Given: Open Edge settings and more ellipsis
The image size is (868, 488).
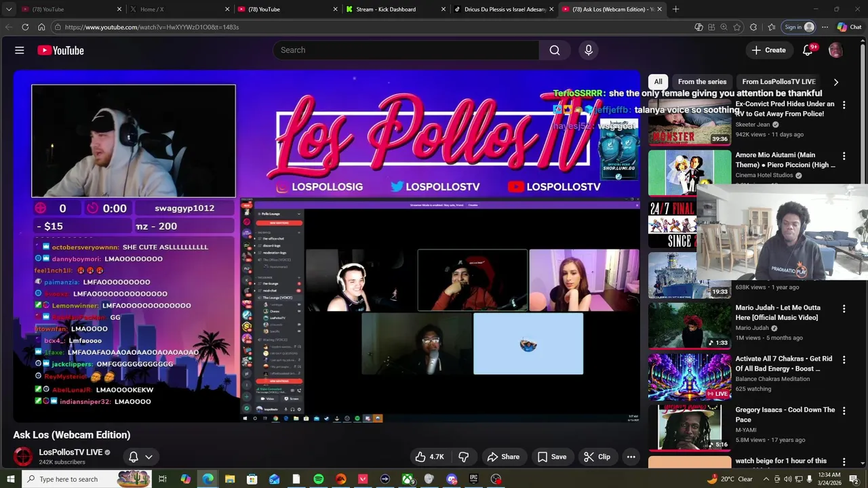Looking at the screenshot, I should coord(825,27).
